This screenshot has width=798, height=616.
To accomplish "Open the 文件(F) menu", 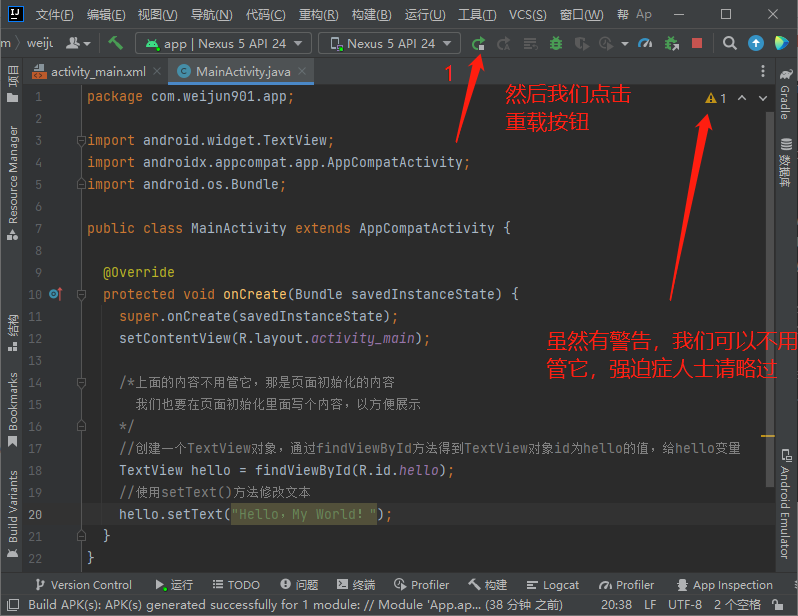I will click(x=54, y=15).
